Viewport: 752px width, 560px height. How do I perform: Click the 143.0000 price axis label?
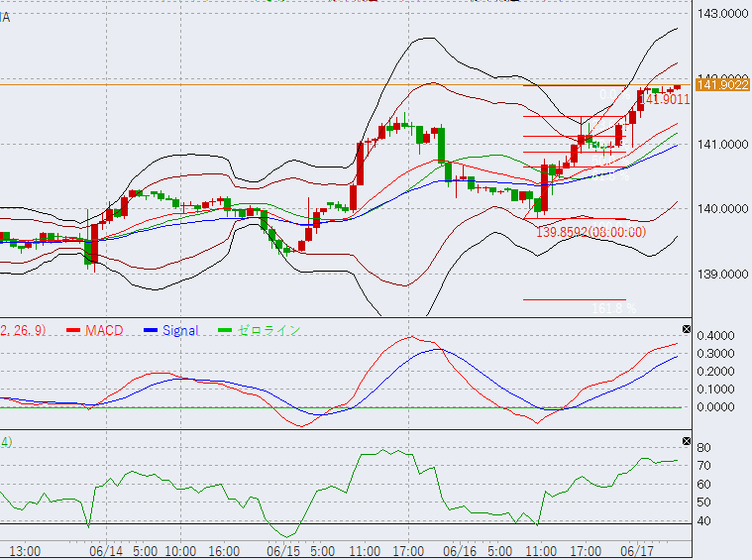[722, 14]
